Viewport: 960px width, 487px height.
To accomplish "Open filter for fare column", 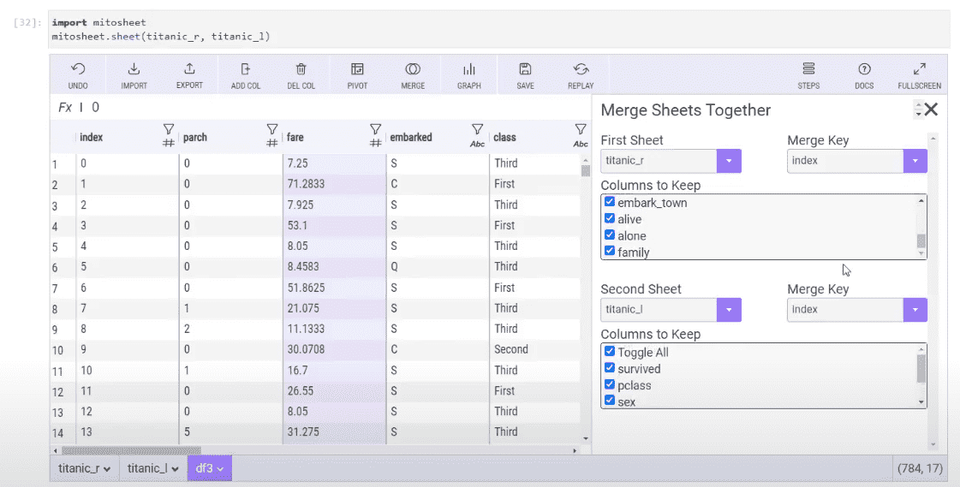I will pos(375,129).
